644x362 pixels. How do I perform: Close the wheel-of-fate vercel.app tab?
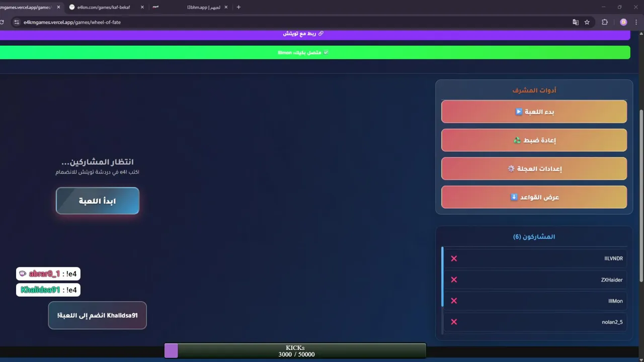coord(58,7)
